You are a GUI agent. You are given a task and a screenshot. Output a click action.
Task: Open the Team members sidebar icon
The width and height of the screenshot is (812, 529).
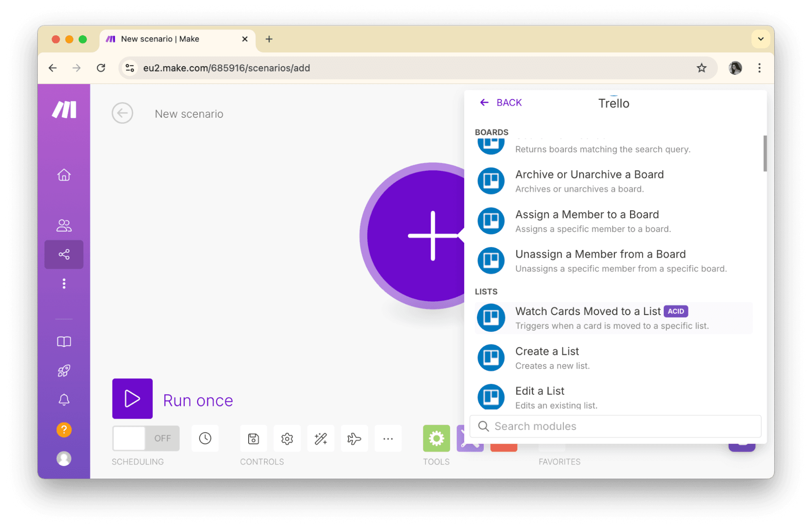tap(64, 226)
